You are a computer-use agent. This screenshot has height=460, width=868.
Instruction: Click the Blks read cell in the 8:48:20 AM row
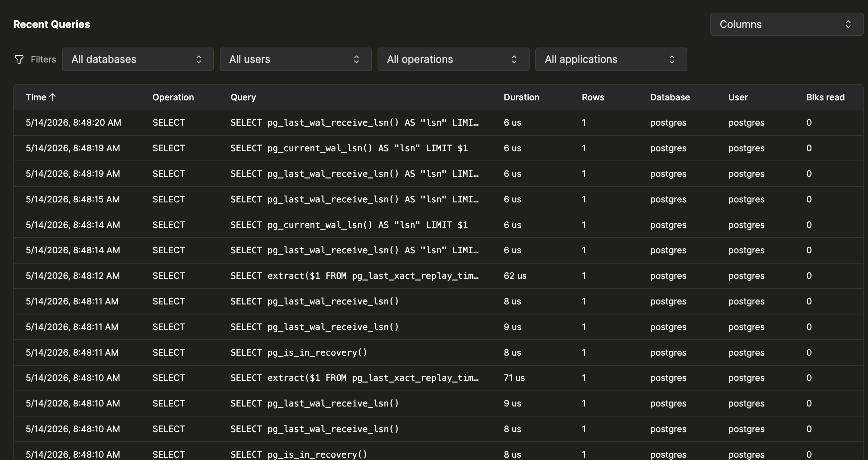809,122
